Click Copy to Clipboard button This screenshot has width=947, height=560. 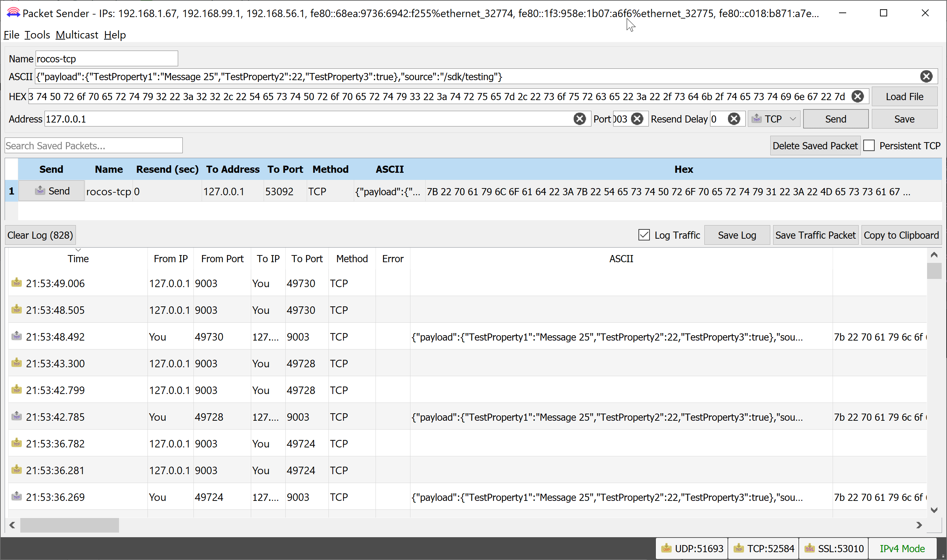point(901,235)
